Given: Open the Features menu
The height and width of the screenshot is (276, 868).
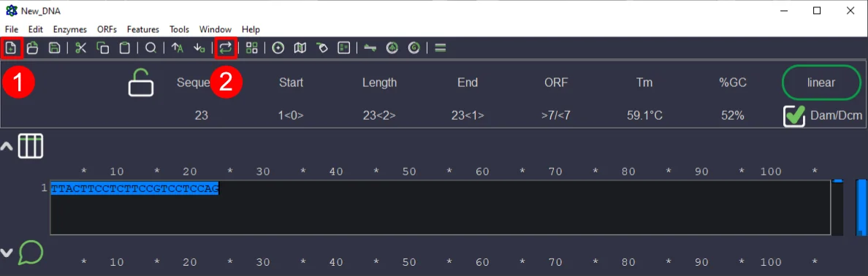Looking at the screenshot, I should click(142, 29).
